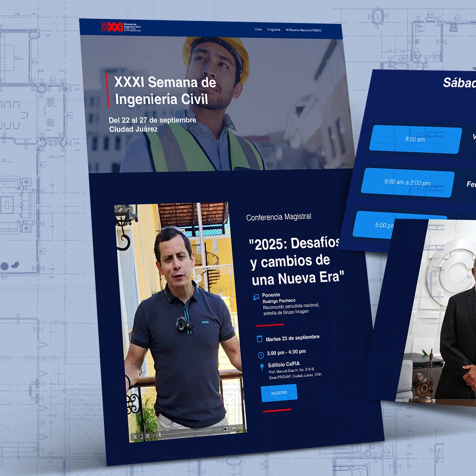Screen dimensions: 476x476
Task: Click the Conferencia Magistral label
Action: click(x=279, y=217)
